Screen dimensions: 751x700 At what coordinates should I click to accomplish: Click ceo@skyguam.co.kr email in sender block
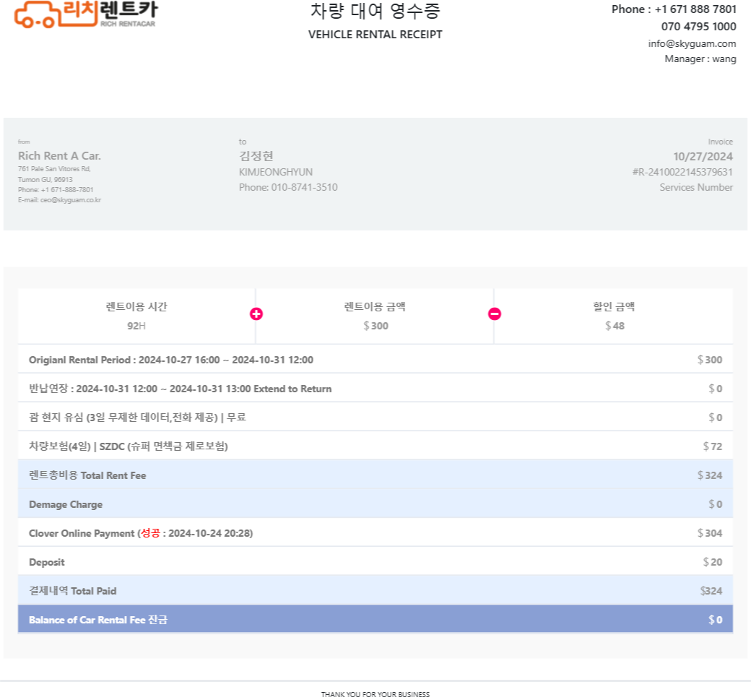point(71,200)
